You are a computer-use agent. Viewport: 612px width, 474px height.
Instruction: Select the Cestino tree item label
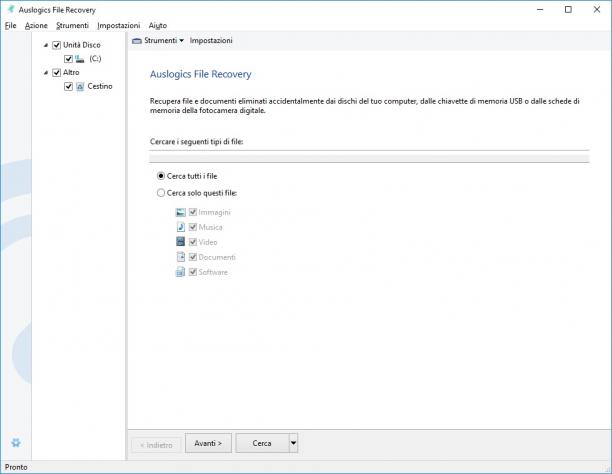(100, 86)
